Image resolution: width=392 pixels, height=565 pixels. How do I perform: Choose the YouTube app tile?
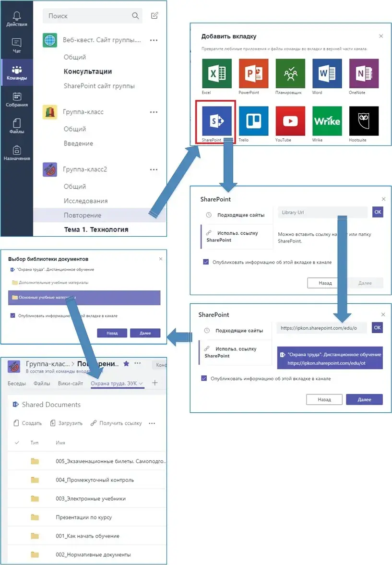click(x=290, y=121)
